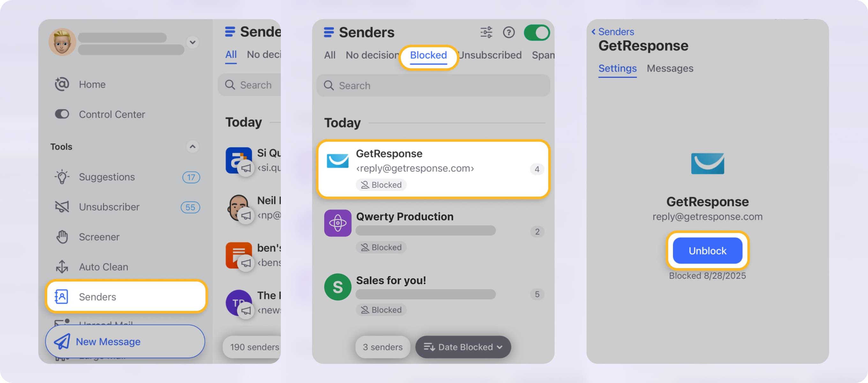Open the help icon next to Senders
Screen dimensions: 868x383
click(x=509, y=33)
